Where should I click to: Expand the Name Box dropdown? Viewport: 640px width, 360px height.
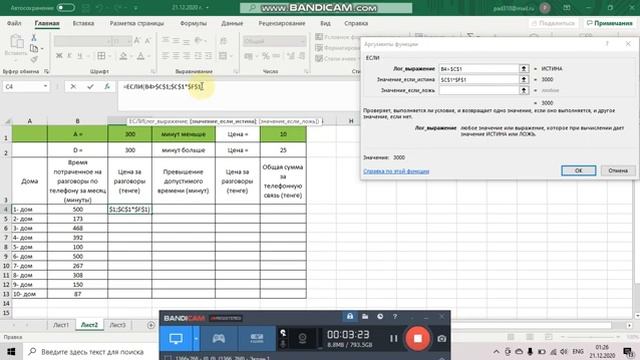(45, 87)
